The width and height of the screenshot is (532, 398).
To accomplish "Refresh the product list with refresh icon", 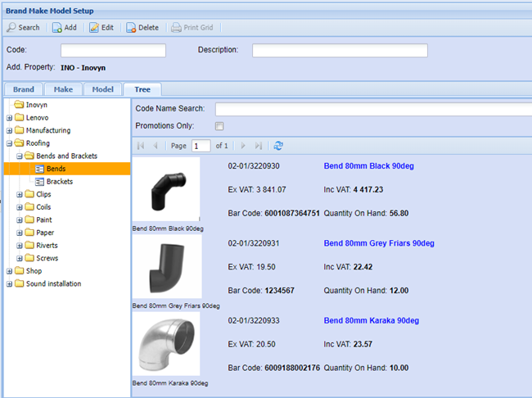I will (279, 145).
